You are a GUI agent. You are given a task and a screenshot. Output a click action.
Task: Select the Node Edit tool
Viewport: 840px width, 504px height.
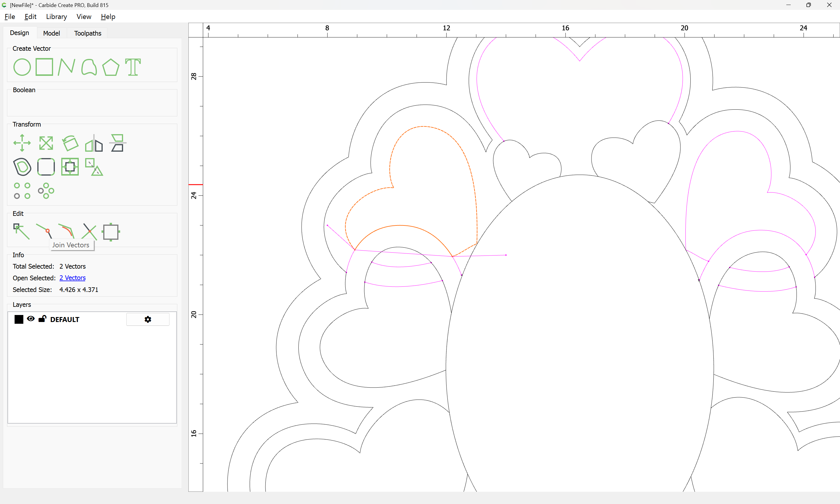[x=21, y=231]
